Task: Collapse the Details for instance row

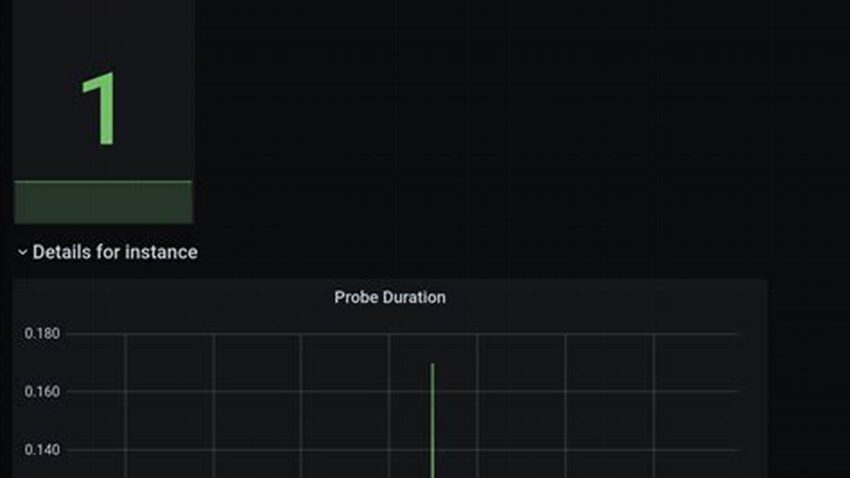Action: coord(22,252)
